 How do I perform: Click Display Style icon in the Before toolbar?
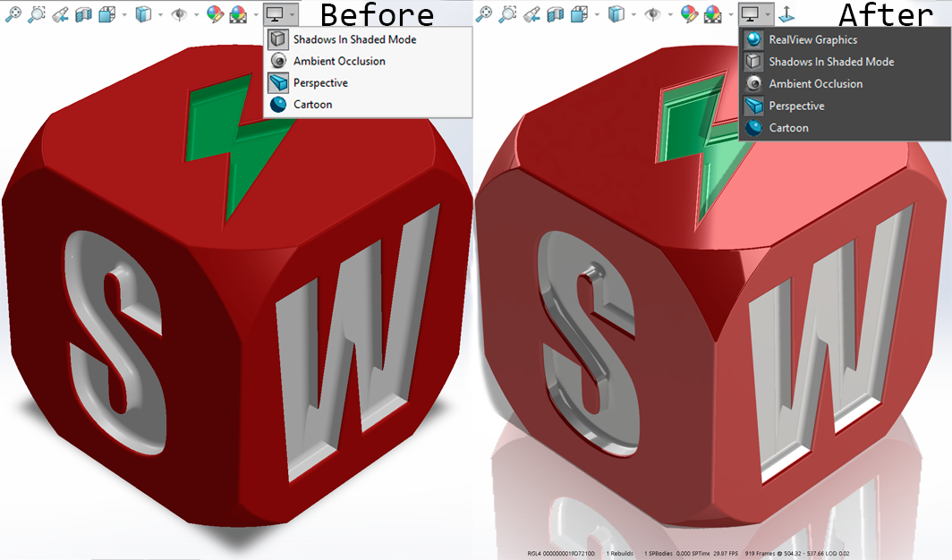(143, 14)
